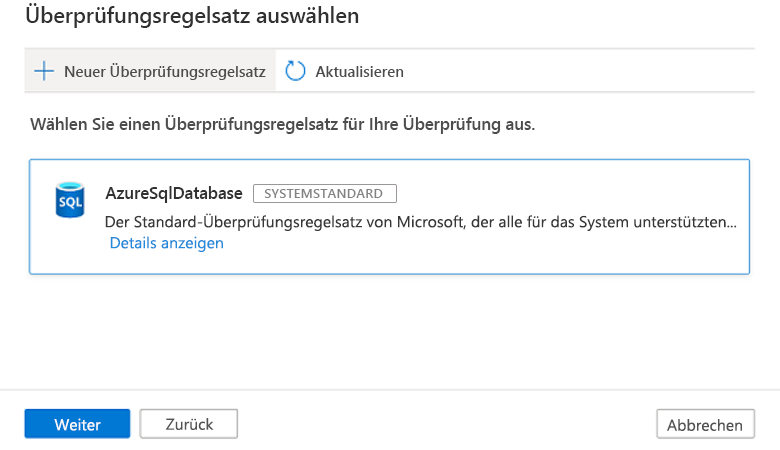
Task: Continue with the Weiter button
Action: (x=77, y=424)
